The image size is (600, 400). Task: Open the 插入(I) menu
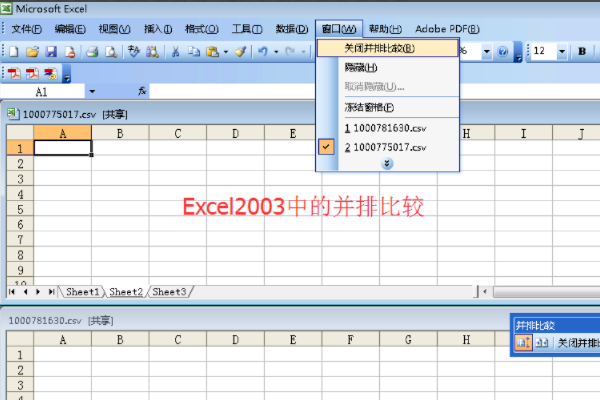[x=158, y=29]
